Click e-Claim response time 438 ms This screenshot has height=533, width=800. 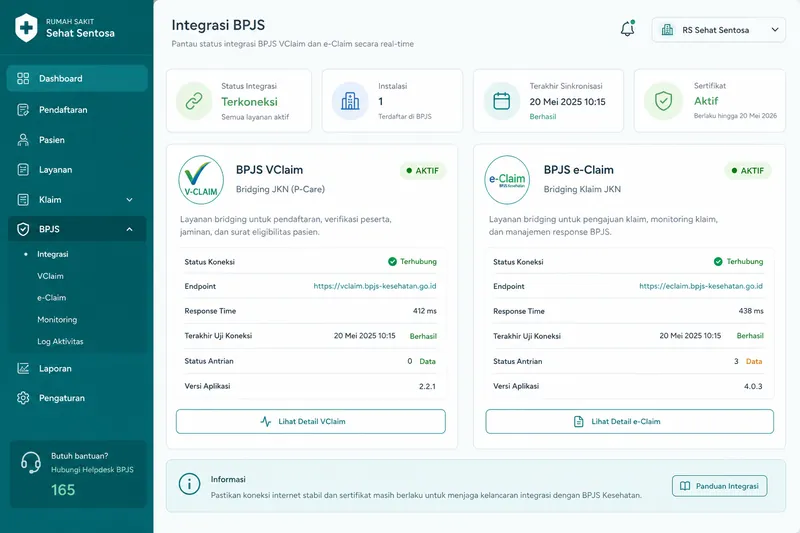[x=751, y=311]
